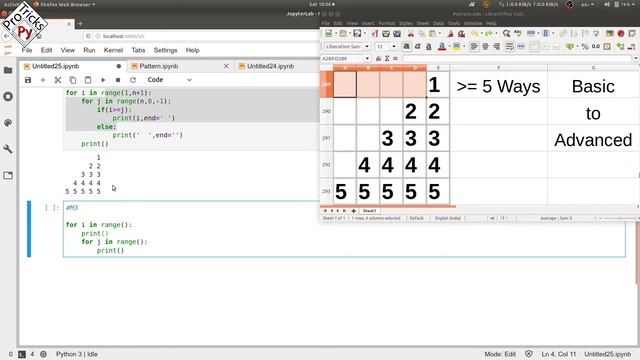Click Save icon in Calc toolbar

point(357,33)
